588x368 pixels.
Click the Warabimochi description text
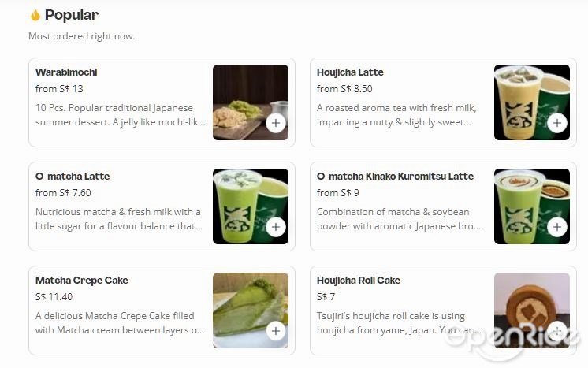pyautogui.click(x=121, y=115)
